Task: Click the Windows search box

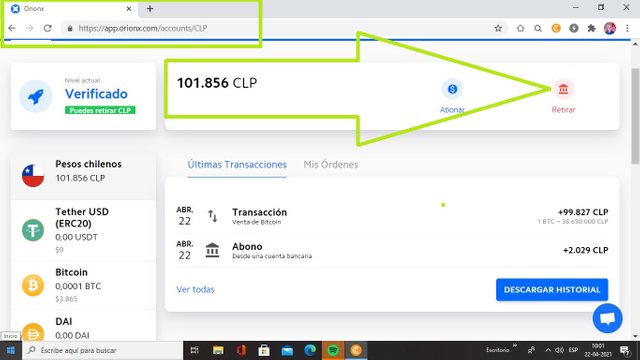Action: click(x=102, y=350)
